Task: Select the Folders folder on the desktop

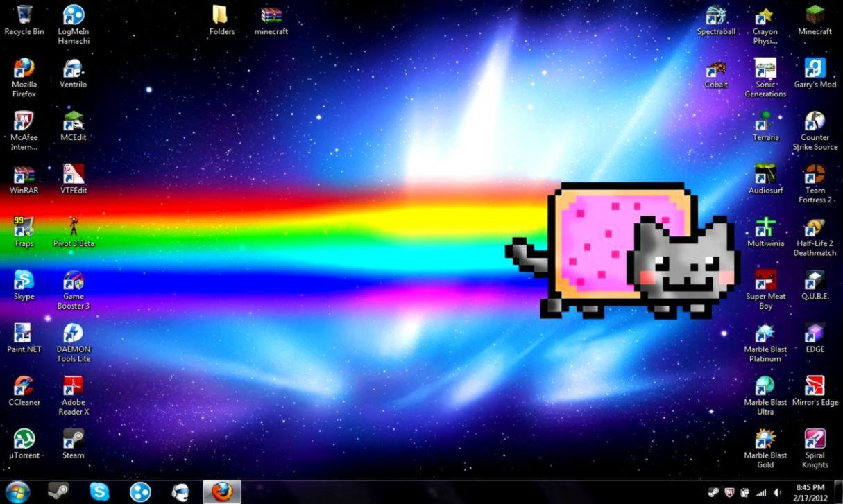Action: point(221,15)
